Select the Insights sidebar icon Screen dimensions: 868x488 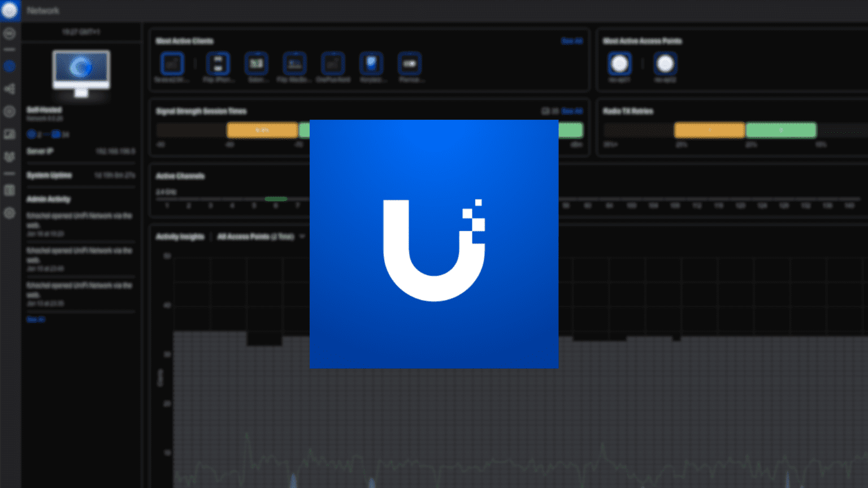(x=9, y=157)
